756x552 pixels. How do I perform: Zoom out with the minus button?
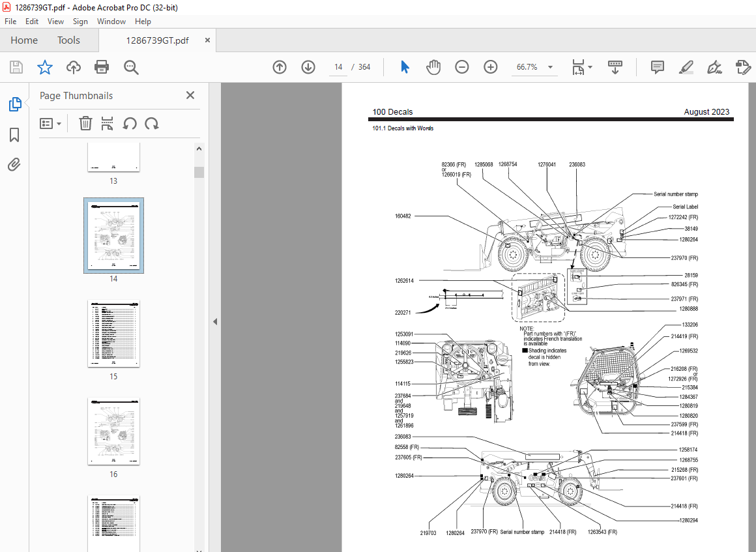tap(462, 67)
